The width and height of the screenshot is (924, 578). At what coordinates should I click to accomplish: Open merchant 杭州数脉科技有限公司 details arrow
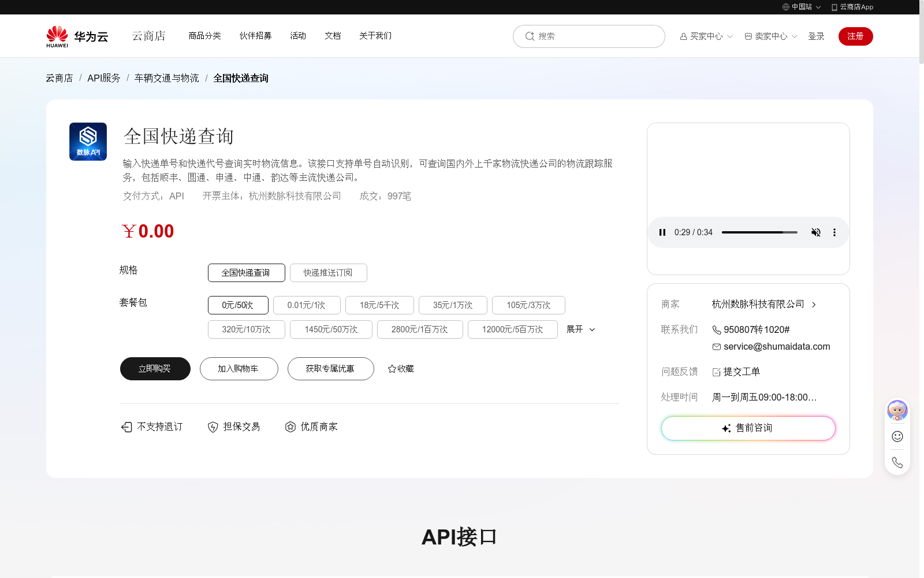(x=814, y=305)
